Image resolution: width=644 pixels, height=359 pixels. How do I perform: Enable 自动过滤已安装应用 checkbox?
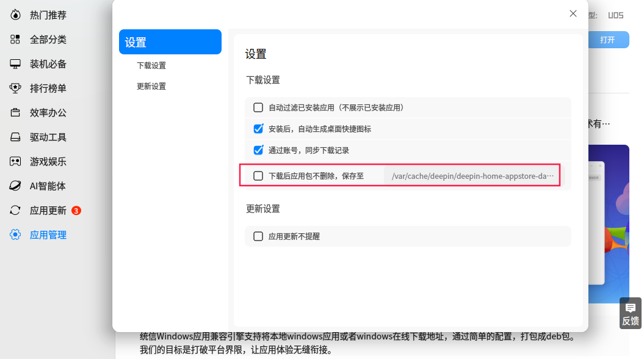pyautogui.click(x=258, y=107)
